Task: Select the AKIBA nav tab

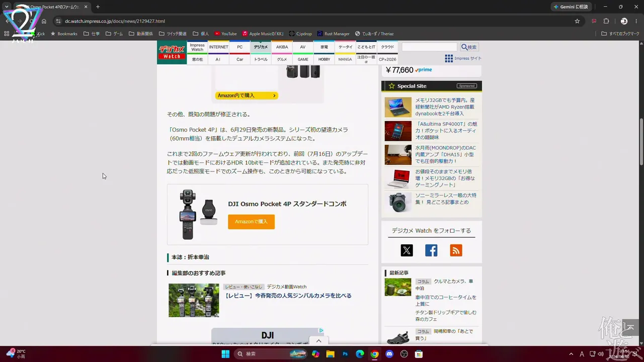Action: pos(282,47)
